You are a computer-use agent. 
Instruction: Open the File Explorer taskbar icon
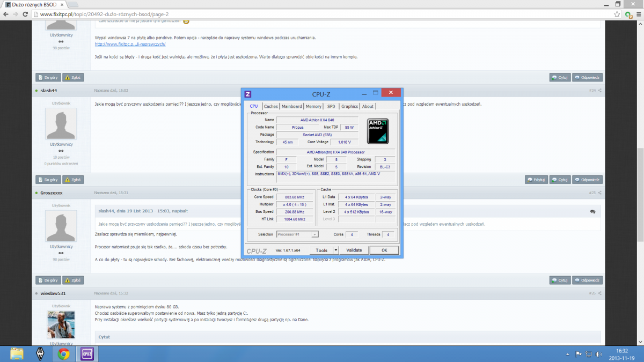pos(17,353)
